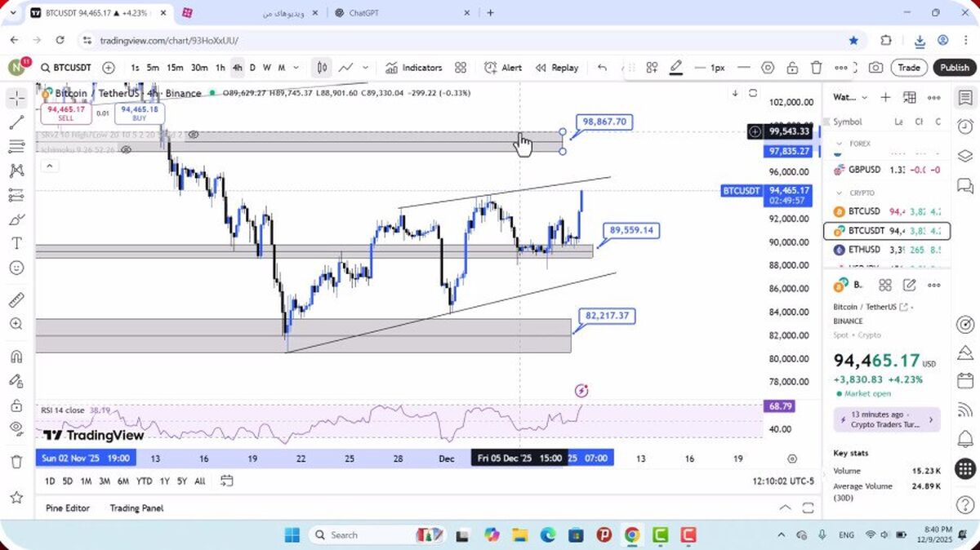The width and height of the screenshot is (980, 550).
Task: Click the compare or add symbol plus icon
Action: 109,68
